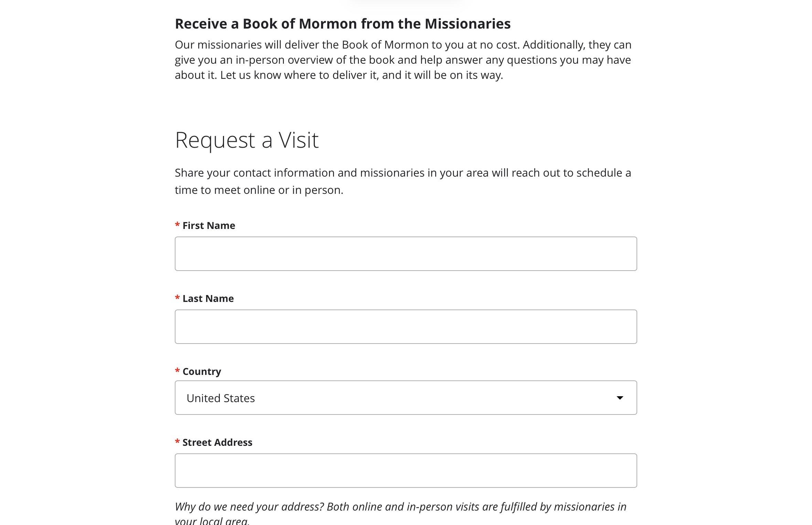Image resolution: width=812 pixels, height=525 pixels.
Task: Click the 'Why do we need your address?' note
Action: pyautogui.click(x=401, y=513)
